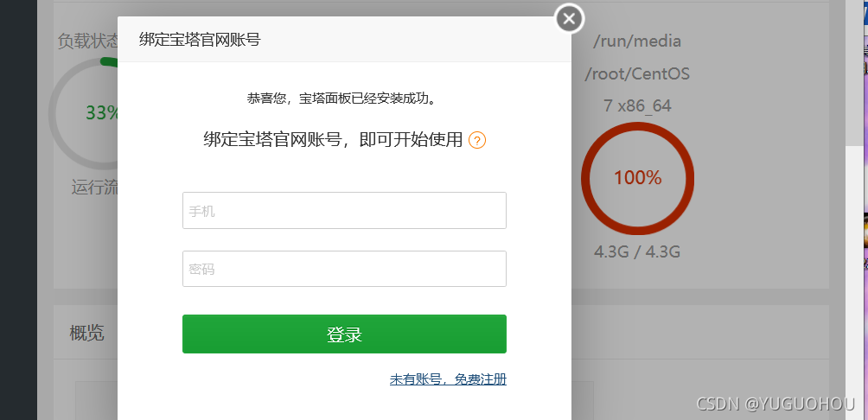Open the orange question mark help icon

pyautogui.click(x=476, y=141)
